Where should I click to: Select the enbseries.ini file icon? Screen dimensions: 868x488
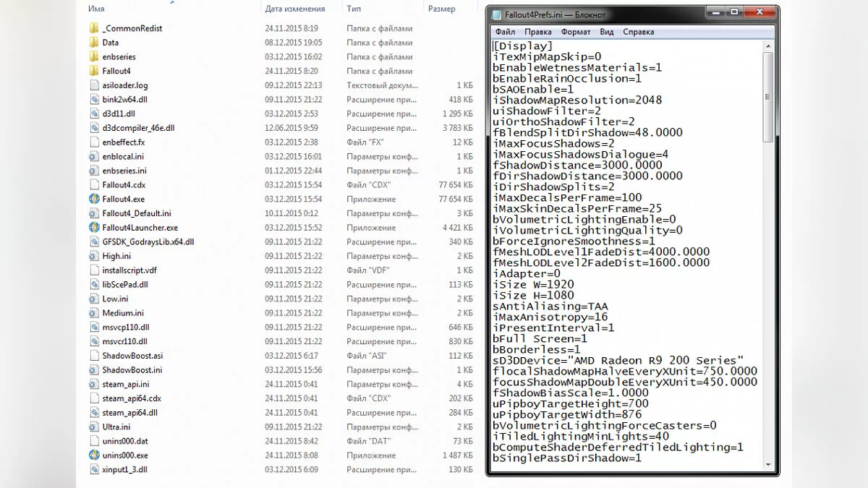tap(94, 171)
